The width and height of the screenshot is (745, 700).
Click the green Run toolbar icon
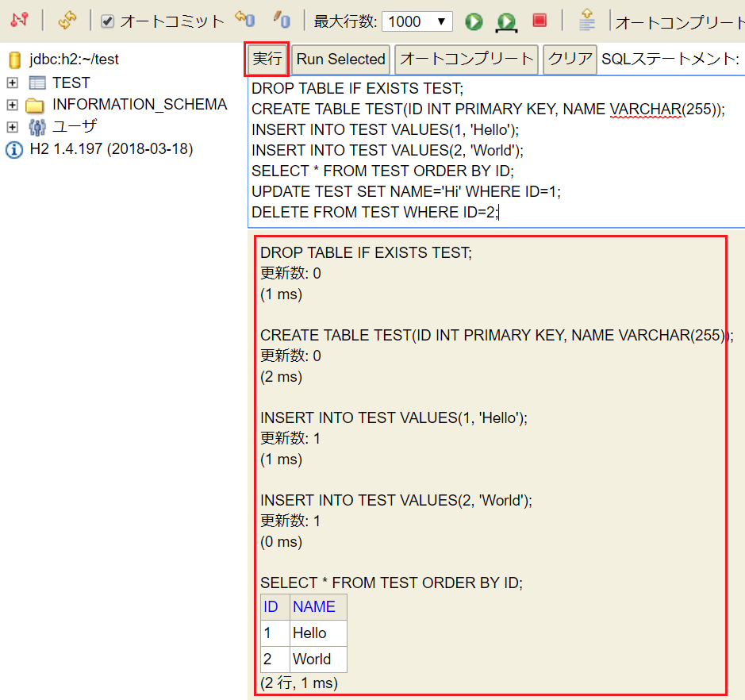pos(474,21)
